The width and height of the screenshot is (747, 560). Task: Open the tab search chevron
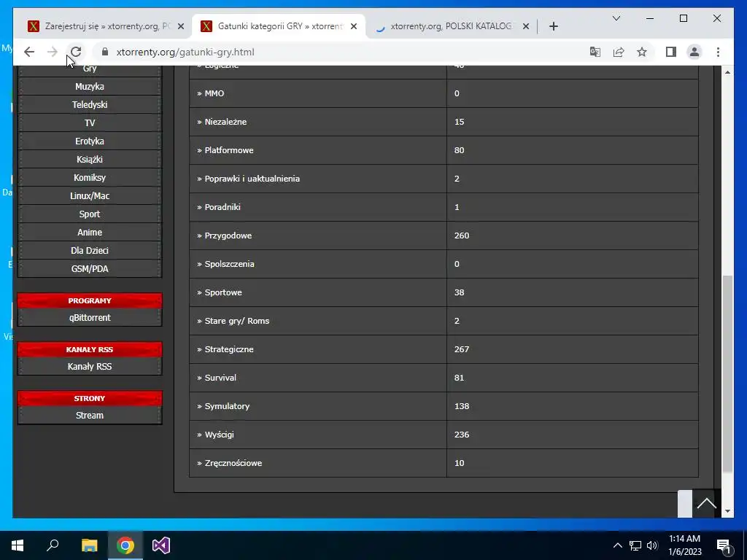616,18
